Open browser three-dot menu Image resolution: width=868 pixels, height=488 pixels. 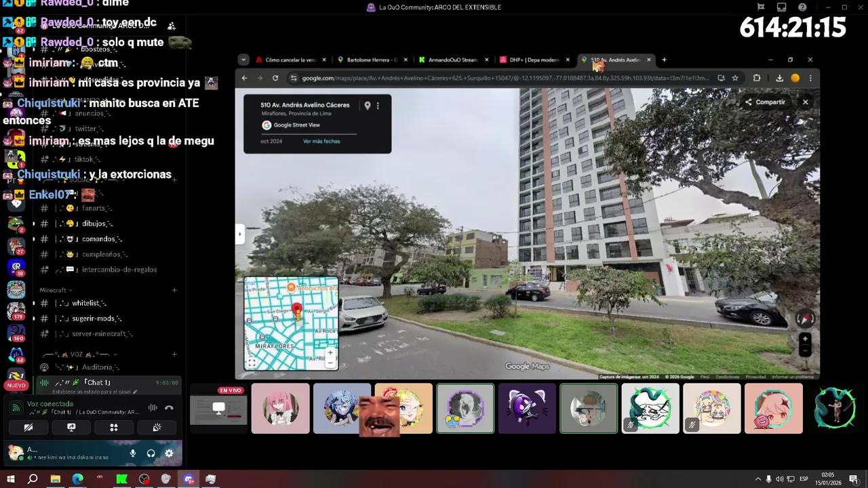coord(810,78)
